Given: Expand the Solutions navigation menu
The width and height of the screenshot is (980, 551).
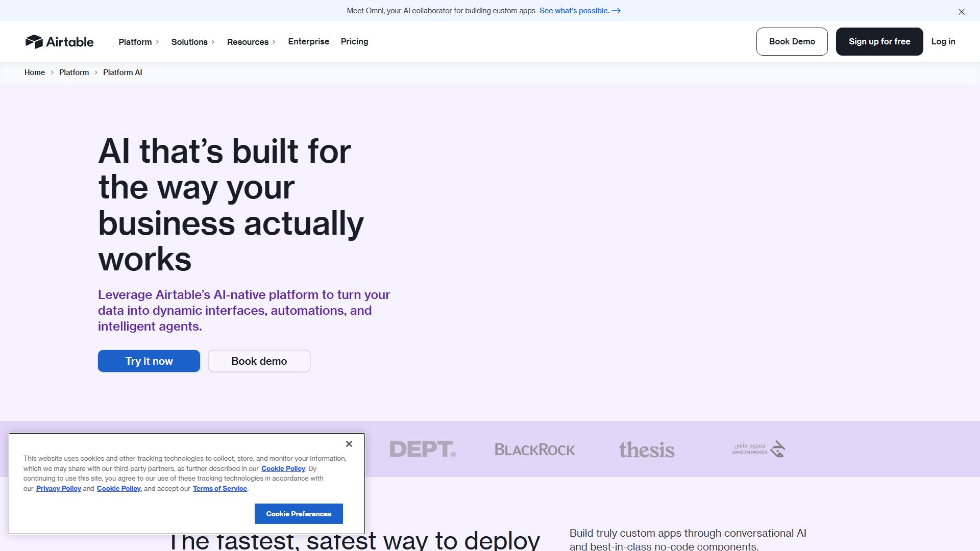Looking at the screenshot, I should click(x=193, y=42).
